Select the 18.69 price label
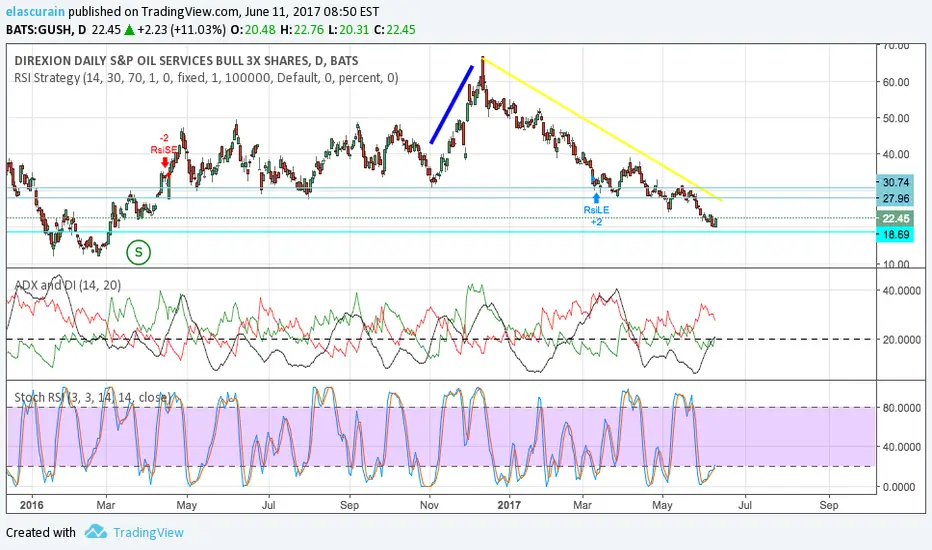Image resolution: width=932 pixels, height=550 pixels. click(895, 234)
